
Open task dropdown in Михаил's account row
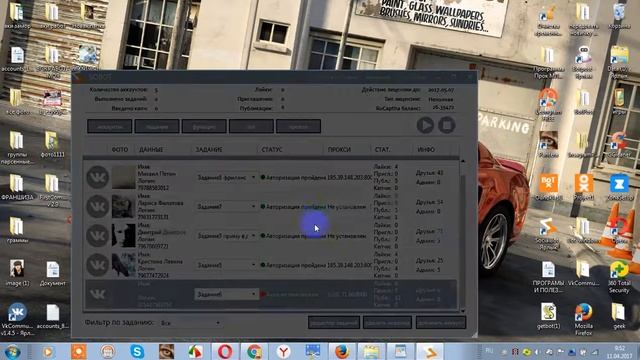(x=226, y=178)
